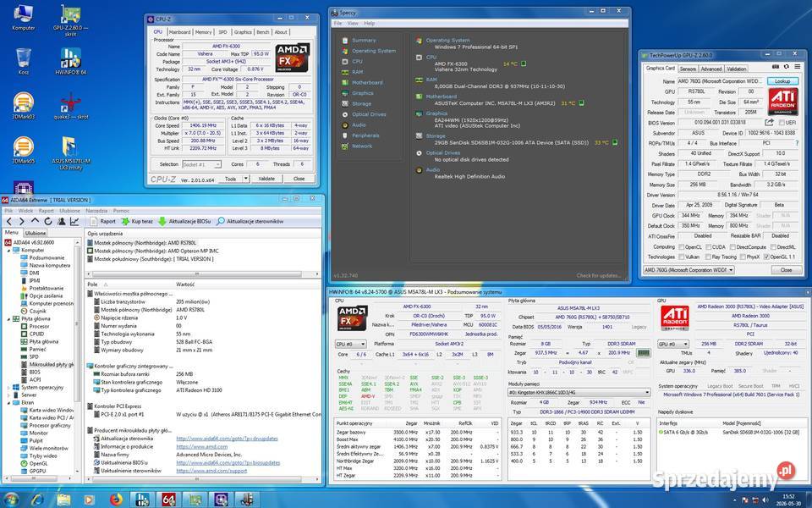Click Close button in GPU-Z
The image size is (812, 508).
click(786, 270)
